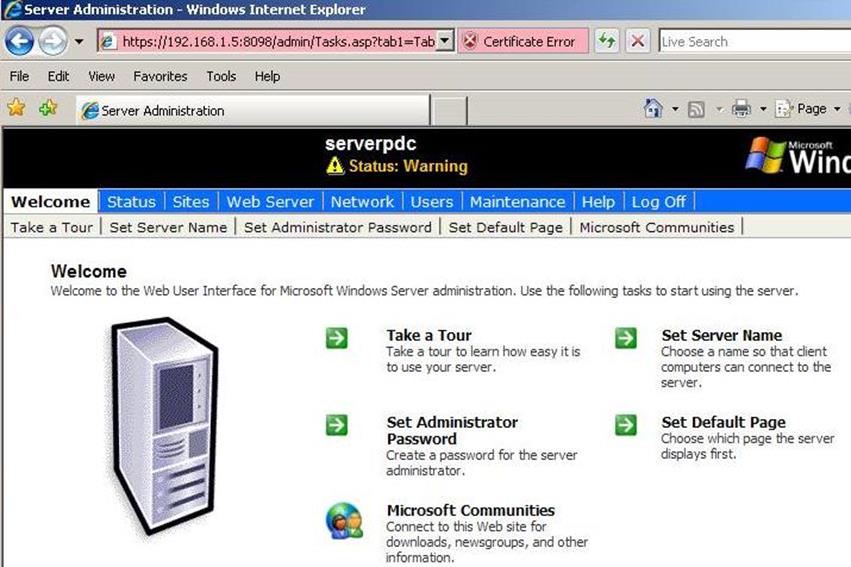Click the Print icon
Screen dimensions: 851x567
[741, 109]
